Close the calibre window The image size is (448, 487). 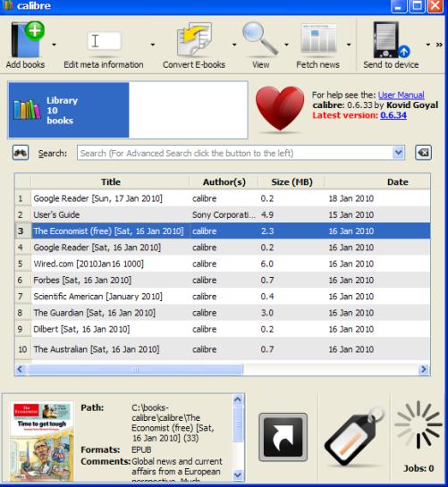click(x=435, y=6)
